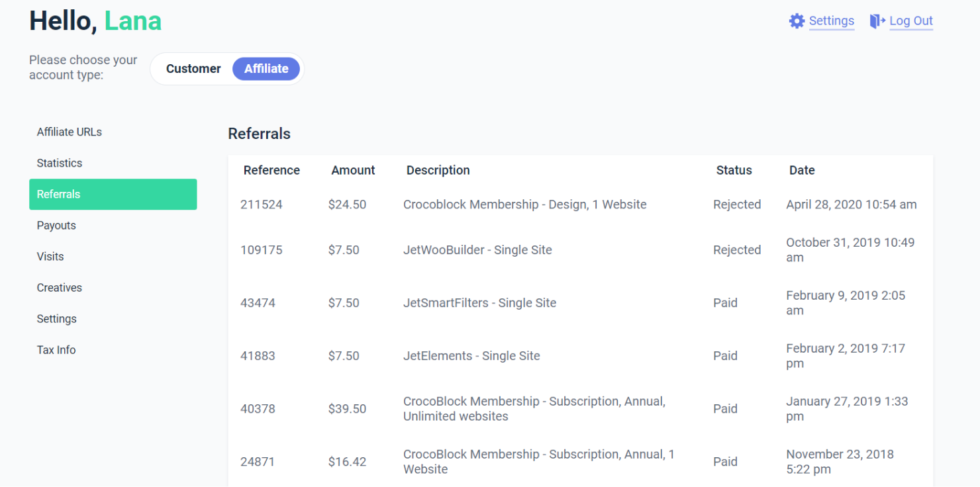Open Affiliate URLs in sidebar
The image size is (980, 487).
tap(70, 132)
